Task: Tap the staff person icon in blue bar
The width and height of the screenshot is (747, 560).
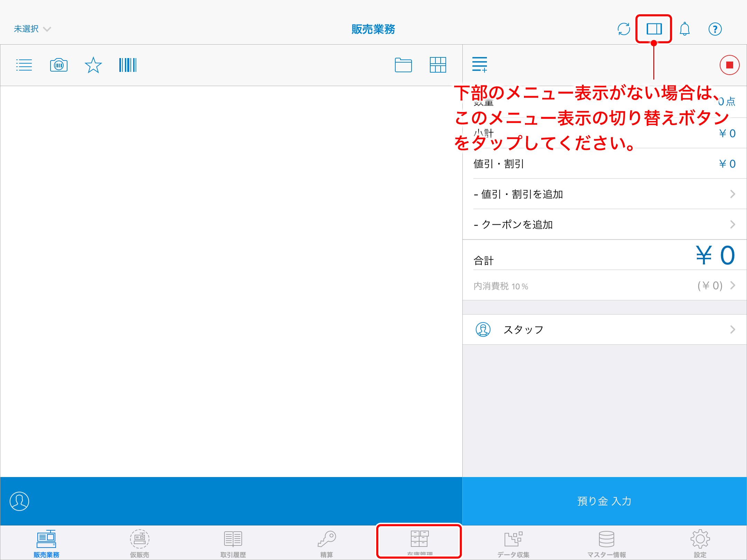Action: pos(19,501)
